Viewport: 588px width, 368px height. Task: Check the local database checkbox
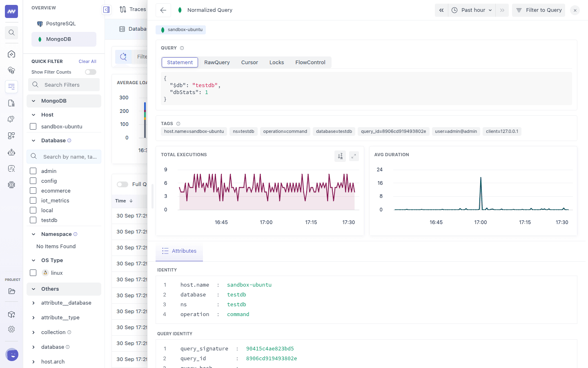pos(33,210)
